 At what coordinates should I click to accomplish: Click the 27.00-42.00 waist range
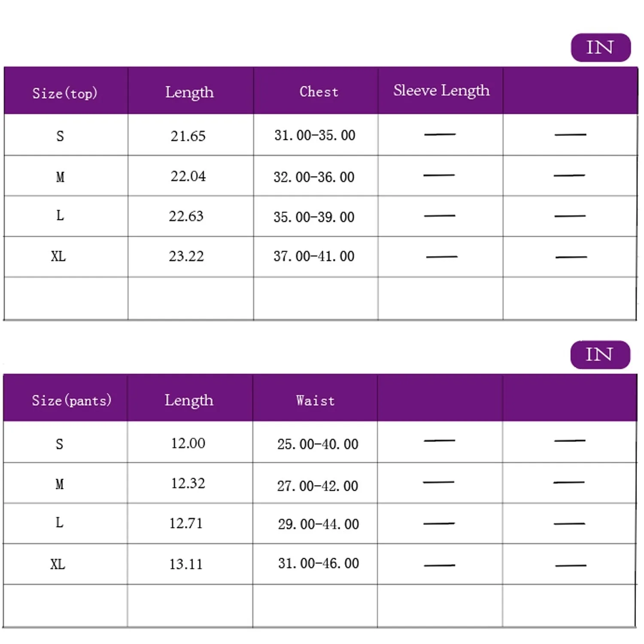pyautogui.click(x=317, y=486)
